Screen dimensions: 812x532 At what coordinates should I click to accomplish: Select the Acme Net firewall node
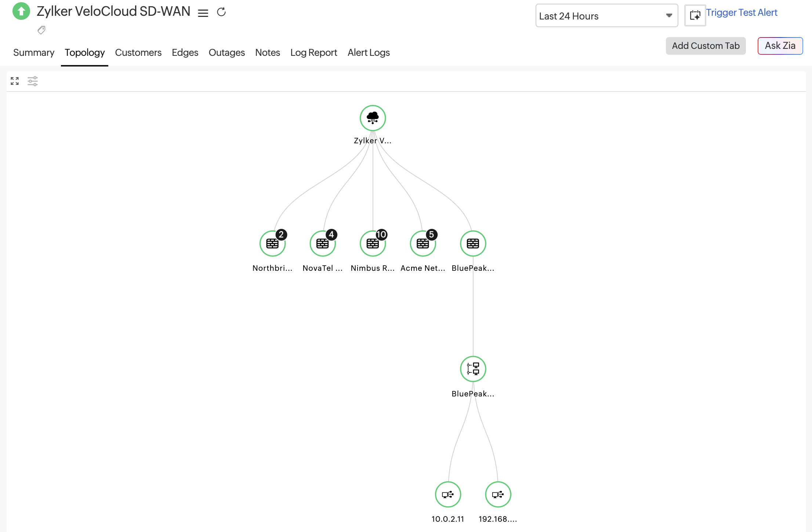423,243
